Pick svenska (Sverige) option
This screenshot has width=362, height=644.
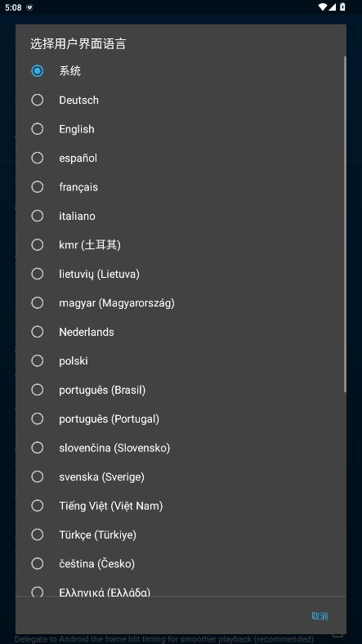[181, 476]
